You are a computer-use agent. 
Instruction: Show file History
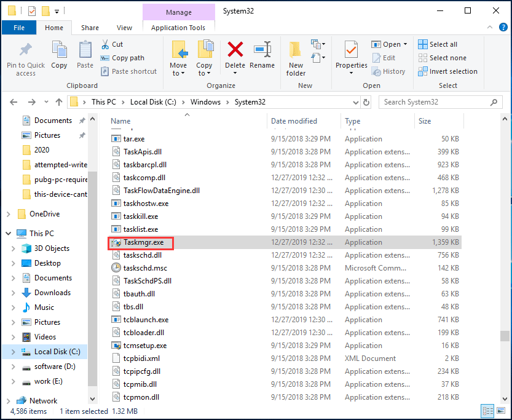pos(388,71)
